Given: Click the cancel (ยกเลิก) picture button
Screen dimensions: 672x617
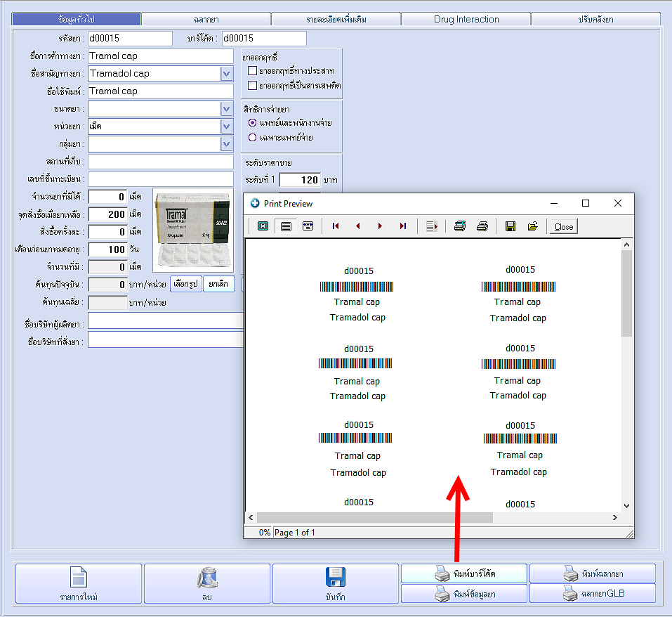Looking at the screenshot, I should click(x=218, y=284).
